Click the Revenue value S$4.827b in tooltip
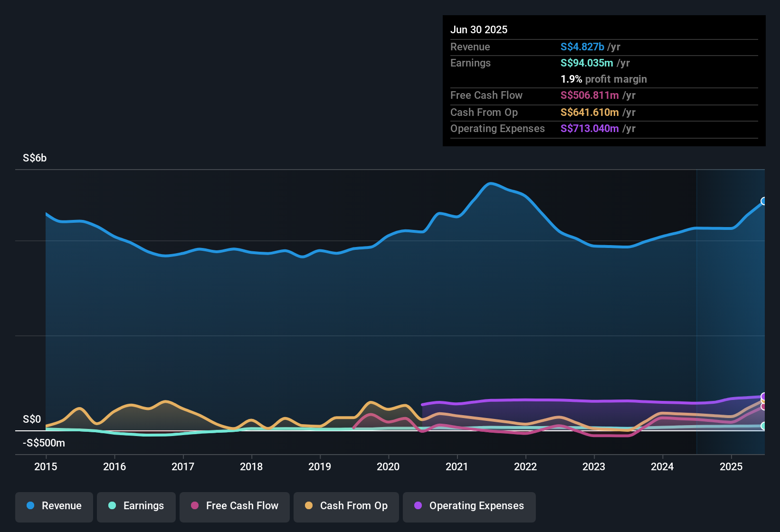 coord(582,47)
